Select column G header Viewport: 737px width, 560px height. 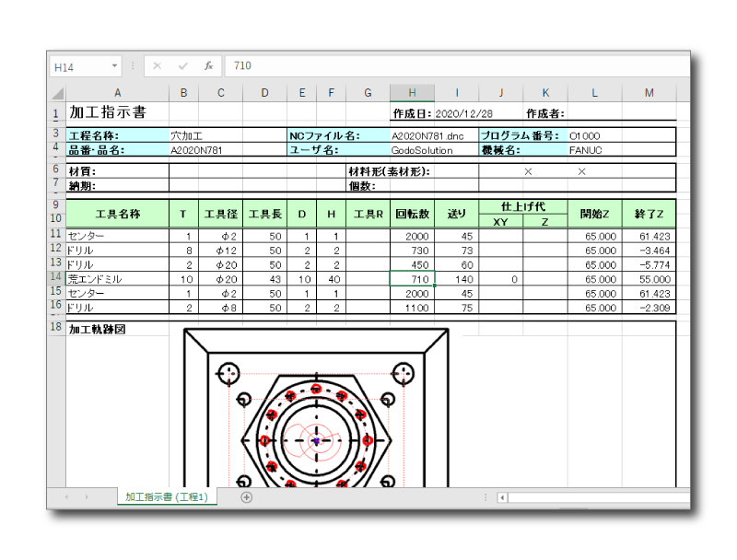(x=368, y=93)
